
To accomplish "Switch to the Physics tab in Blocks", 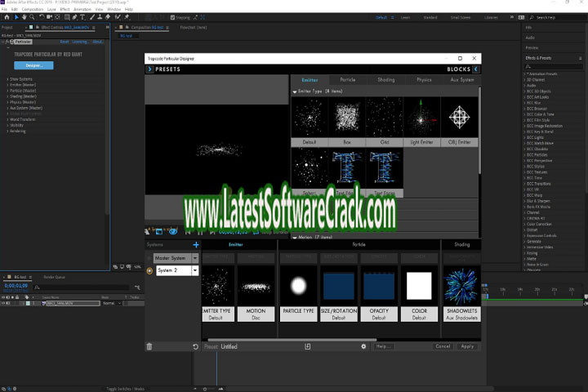I will point(424,79).
